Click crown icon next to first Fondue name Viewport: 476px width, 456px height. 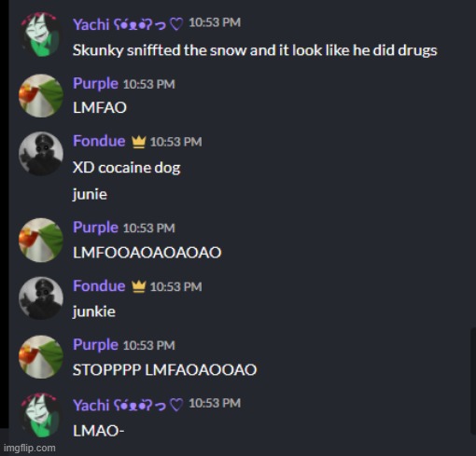(139, 143)
